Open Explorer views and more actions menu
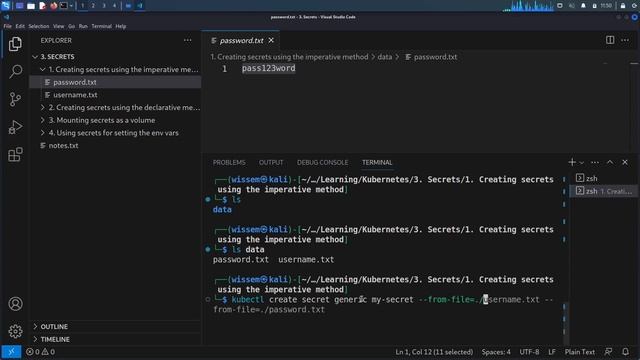Screen dimensions: 640x360 point(187,40)
